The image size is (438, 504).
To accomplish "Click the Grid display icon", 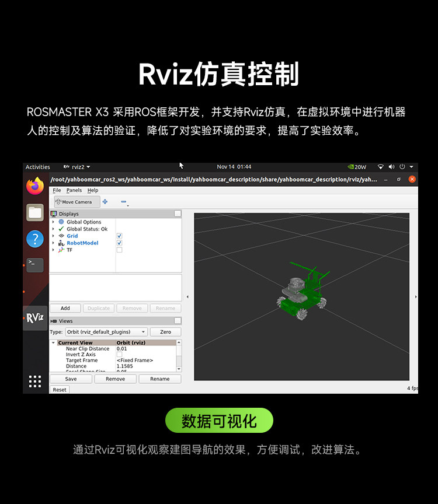I will 61,236.
